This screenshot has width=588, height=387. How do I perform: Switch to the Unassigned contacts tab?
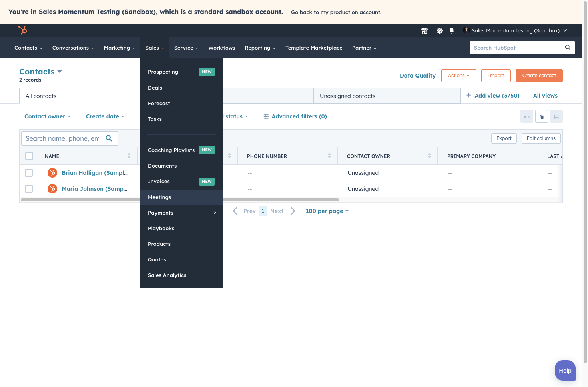coord(387,96)
